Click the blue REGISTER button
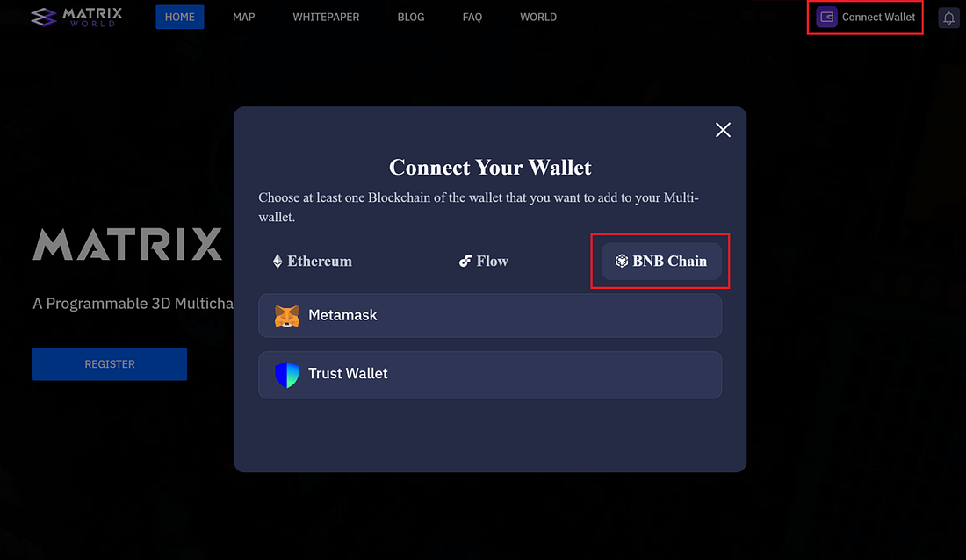 [x=110, y=364]
